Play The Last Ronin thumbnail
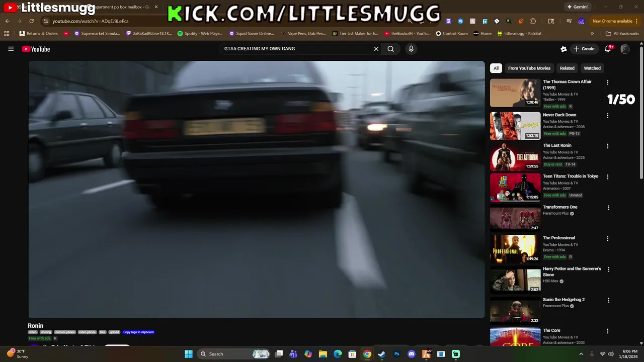The width and height of the screenshot is (644, 362). point(515,156)
